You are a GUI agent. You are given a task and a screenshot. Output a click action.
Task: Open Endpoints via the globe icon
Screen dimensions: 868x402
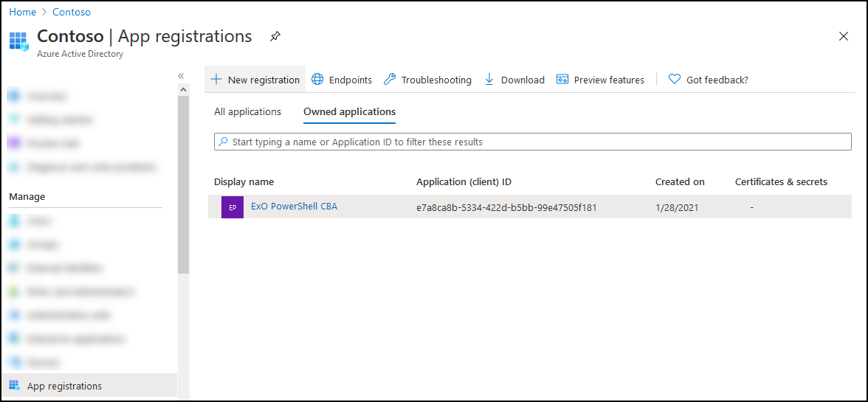click(x=317, y=80)
